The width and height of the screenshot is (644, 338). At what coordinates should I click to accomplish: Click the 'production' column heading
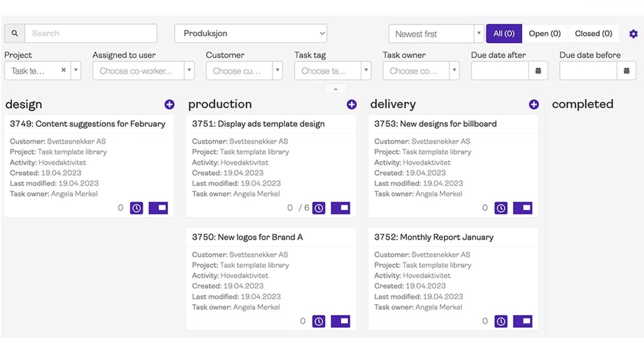(x=220, y=104)
